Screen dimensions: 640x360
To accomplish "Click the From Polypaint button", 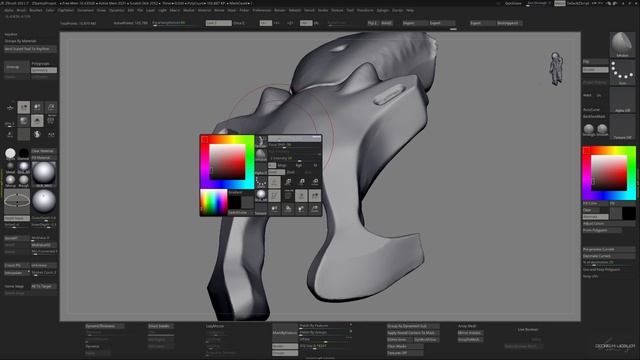I will [x=602, y=230].
